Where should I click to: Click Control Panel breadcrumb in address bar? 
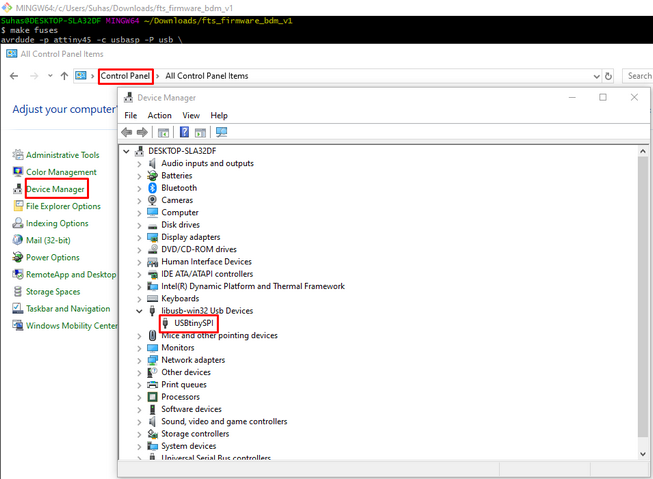(x=125, y=76)
